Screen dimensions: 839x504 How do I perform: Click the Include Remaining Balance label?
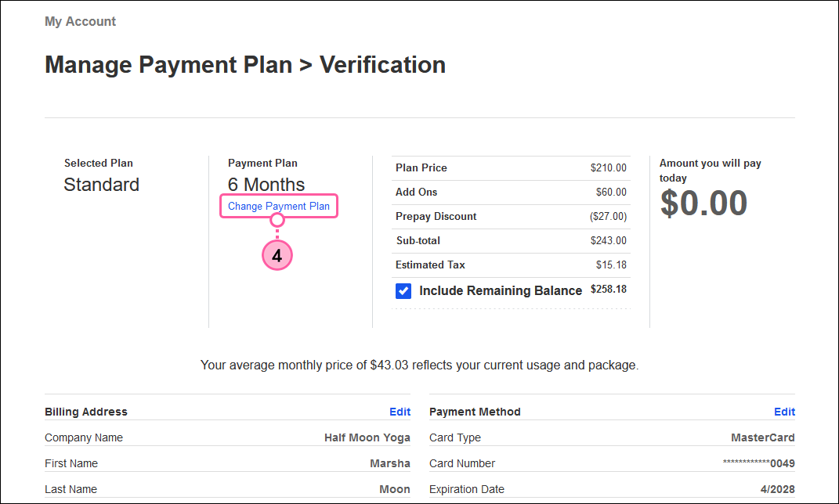pos(501,291)
